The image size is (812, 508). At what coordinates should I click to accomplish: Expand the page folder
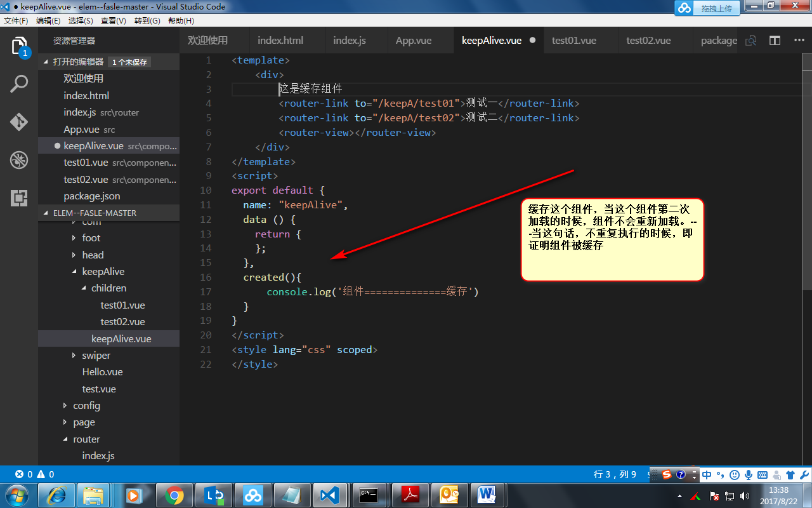[65, 422]
